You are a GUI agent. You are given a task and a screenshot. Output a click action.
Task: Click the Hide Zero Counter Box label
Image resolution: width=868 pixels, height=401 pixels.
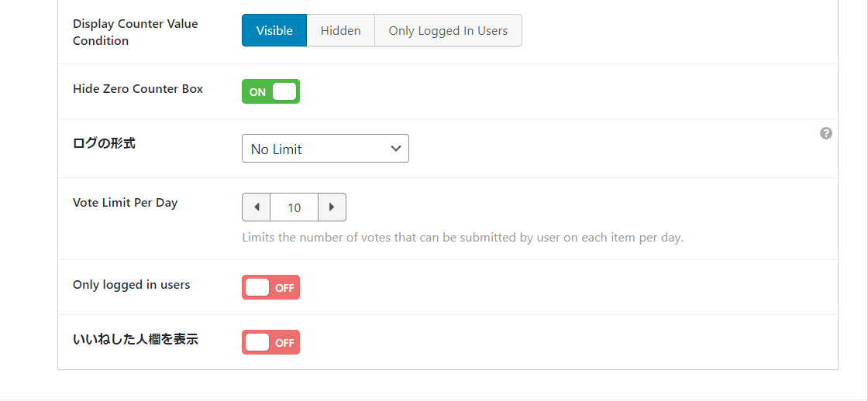tap(138, 89)
